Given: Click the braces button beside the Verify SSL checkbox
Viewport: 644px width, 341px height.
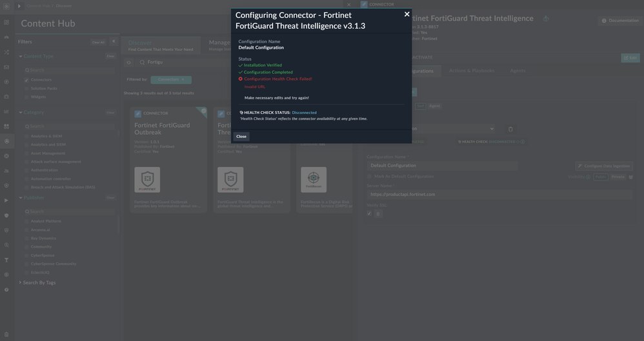Looking at the screenshot, I should tap(378, 214).
